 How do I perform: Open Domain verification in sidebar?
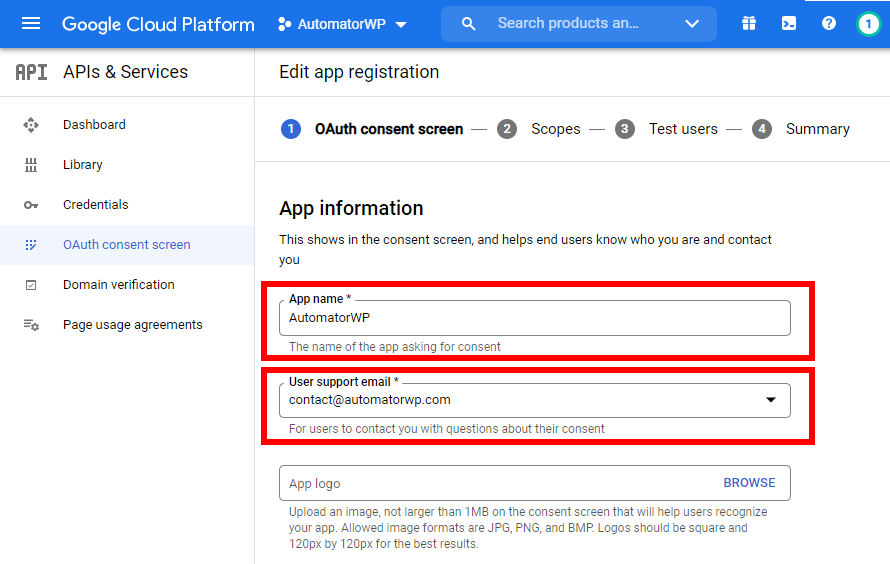[x=118, y=285]
